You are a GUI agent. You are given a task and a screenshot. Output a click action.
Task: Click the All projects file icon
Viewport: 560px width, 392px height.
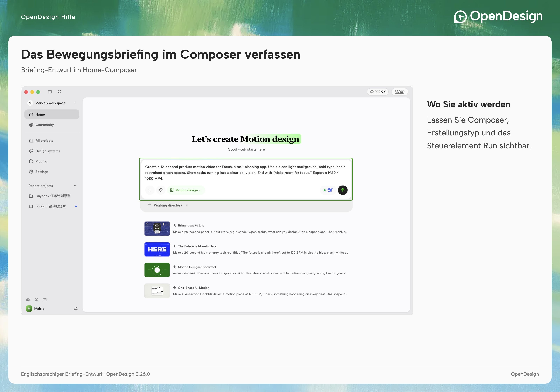[x=31, y=141]
